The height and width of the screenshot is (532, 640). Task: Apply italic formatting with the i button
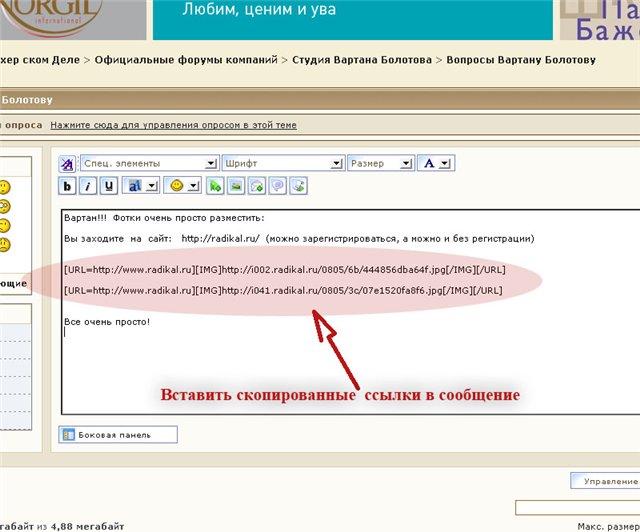[88, 186]
